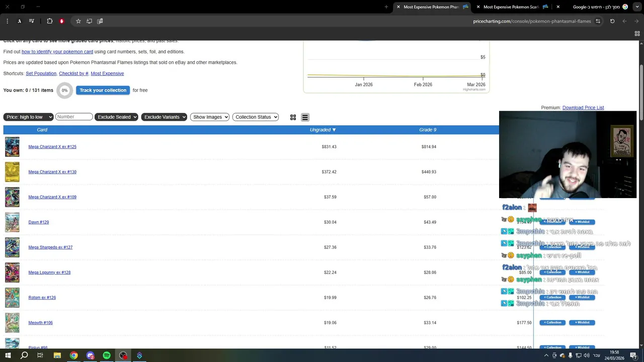The width and height of the screenshot is (644, 362).
Task: Click the gold Mega Charizard #130 thumbnail
Action: 12,172
